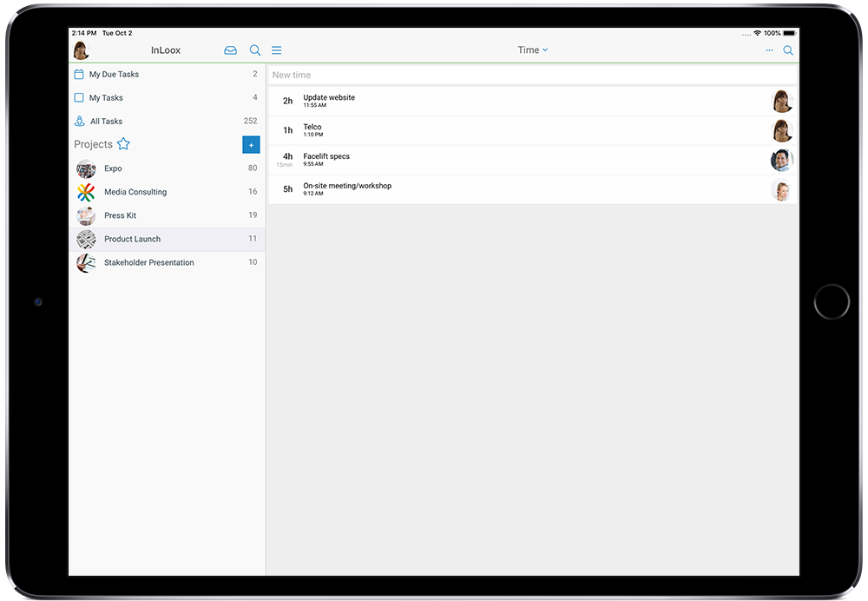Screen dimensions: 868x601
Task: Click the 2h duration of Update website
Action: [x=288, y=101]
